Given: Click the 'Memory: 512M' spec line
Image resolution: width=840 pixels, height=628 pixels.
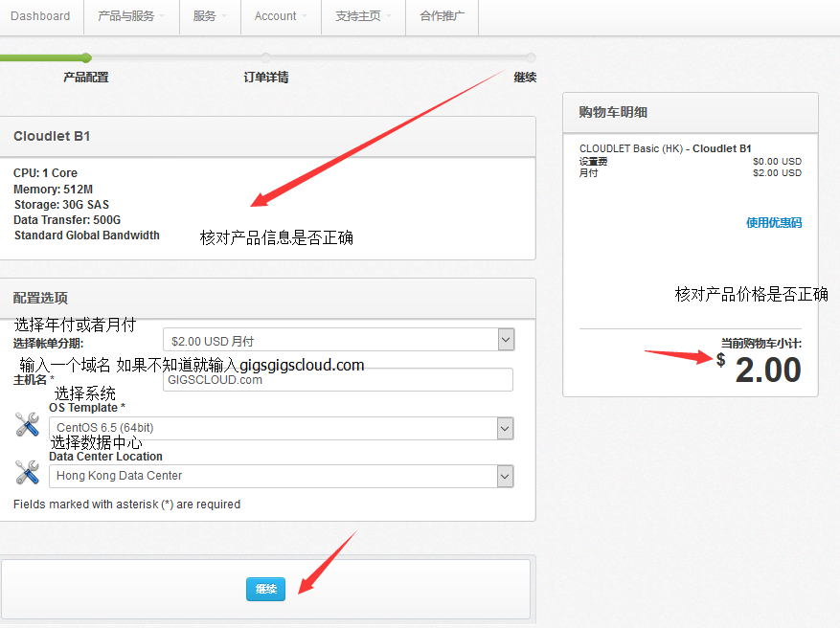Looking at the screenshot, I should [53, 189].
